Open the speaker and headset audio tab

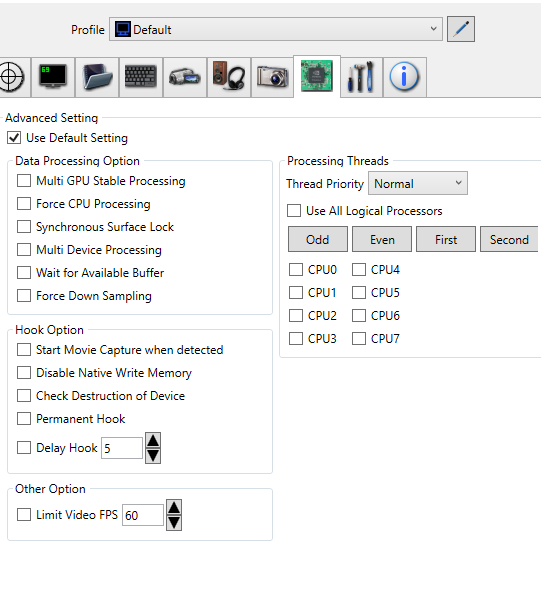coord(229,77)
